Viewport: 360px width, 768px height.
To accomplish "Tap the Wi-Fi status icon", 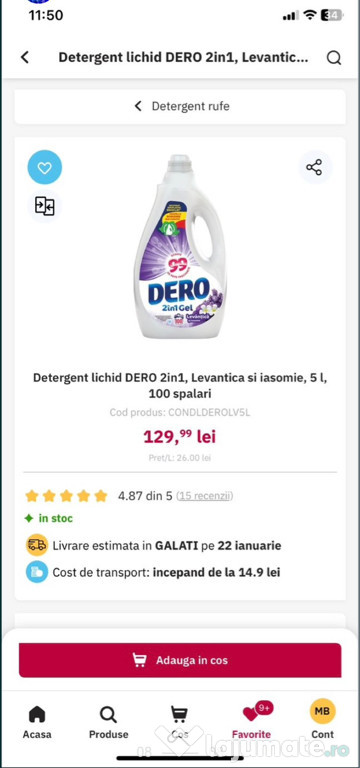I will coord(310,15).
